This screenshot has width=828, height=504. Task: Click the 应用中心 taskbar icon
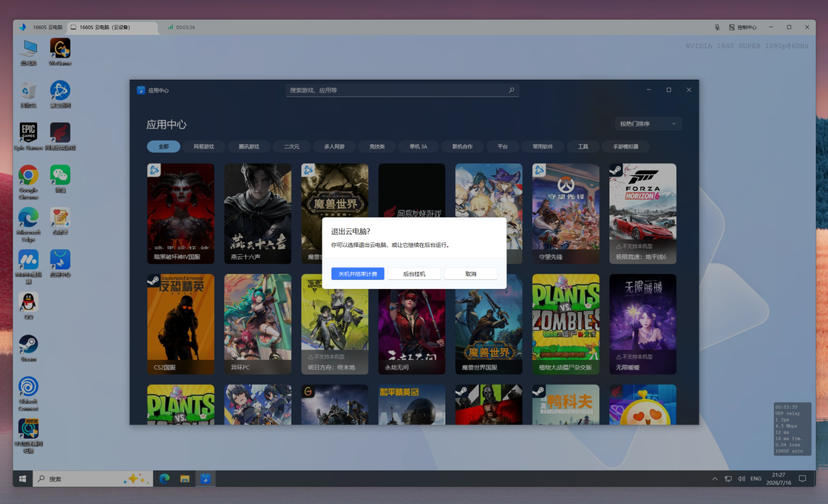click(x=206, y=479)
